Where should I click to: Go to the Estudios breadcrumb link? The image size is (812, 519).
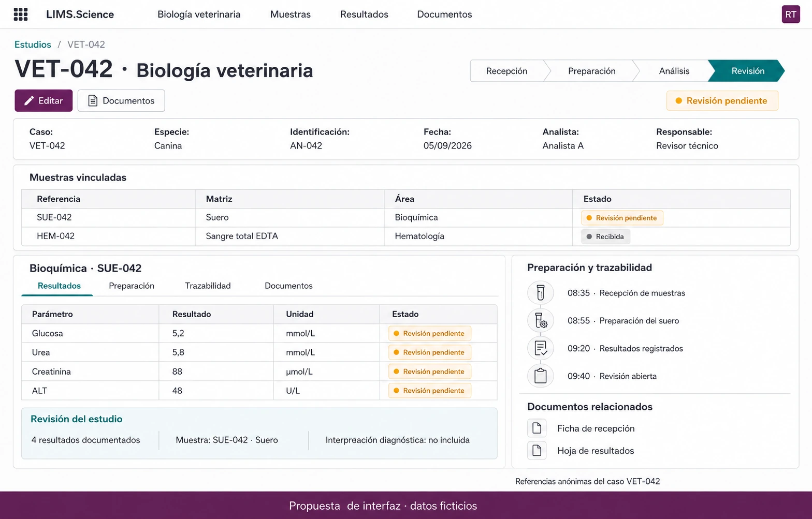pyautogui.click(x=33, y=45)
